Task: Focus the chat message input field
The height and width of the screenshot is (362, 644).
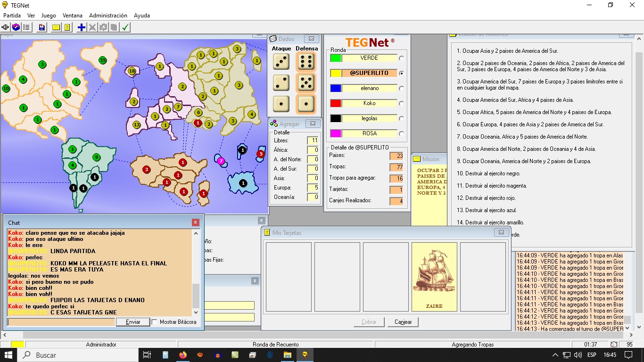Action: point(61,322)
